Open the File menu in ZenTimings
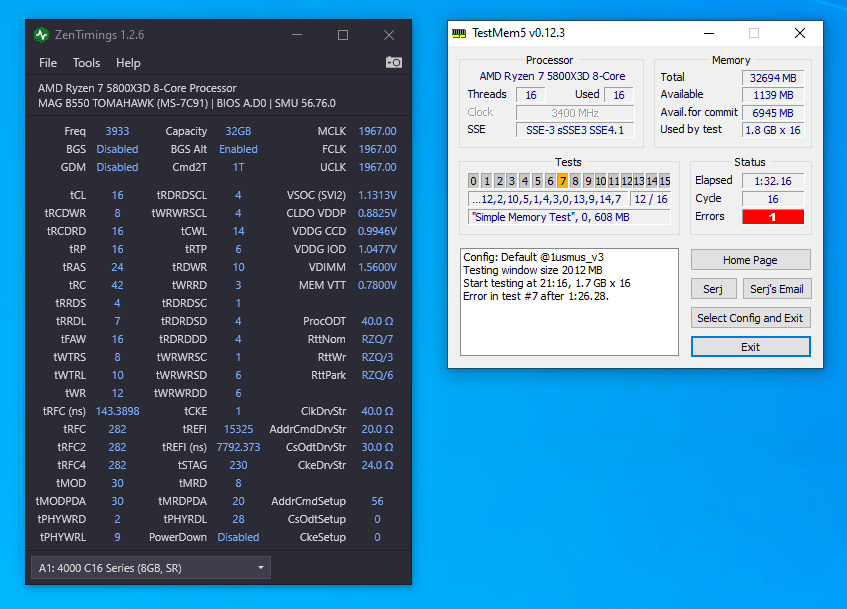This screenshot has height=609, width=847. click(x=48, y=63)
